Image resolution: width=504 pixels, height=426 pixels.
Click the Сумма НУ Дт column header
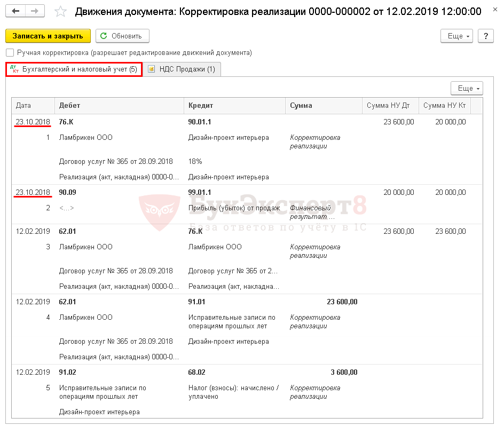point(388,106)
